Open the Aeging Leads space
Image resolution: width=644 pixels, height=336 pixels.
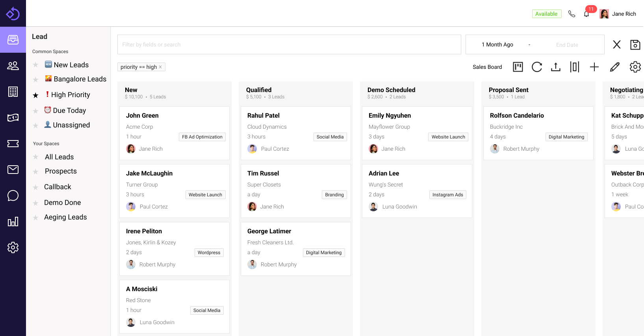65,217
